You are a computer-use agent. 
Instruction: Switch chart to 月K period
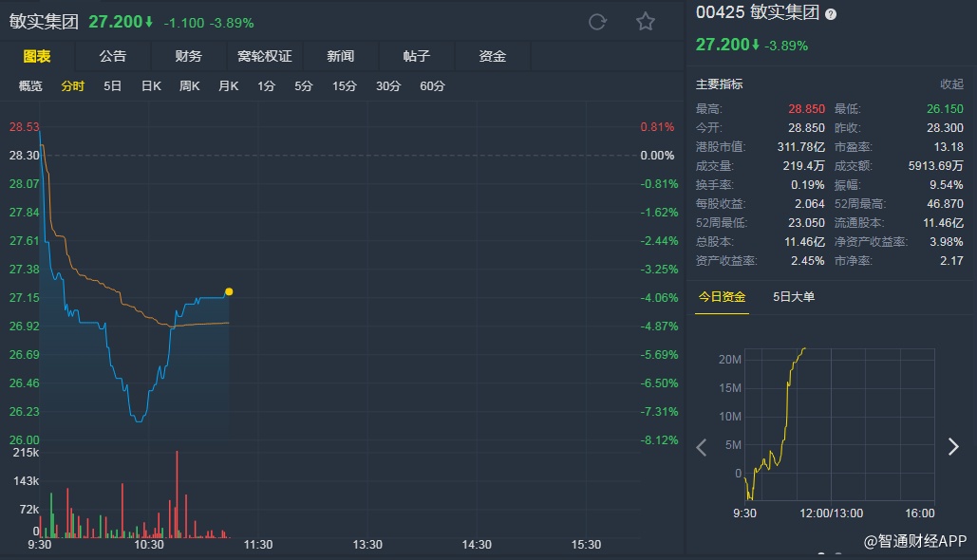click(x=228, y=86)
